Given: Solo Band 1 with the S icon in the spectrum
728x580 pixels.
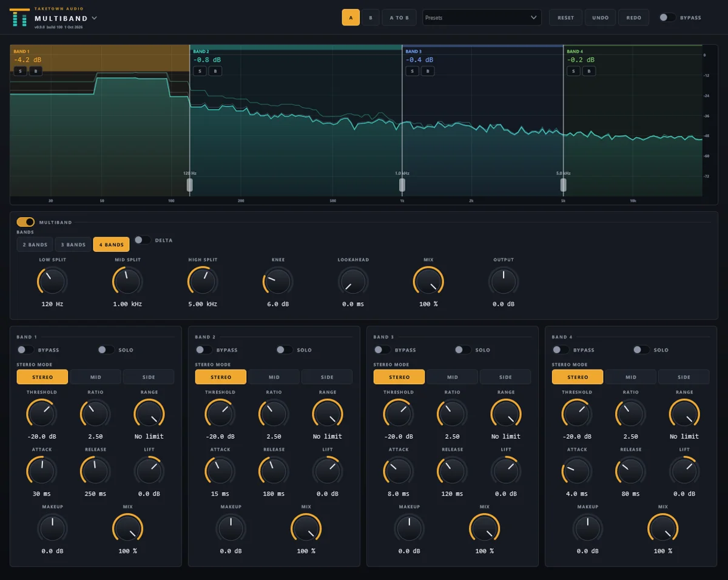Looking at the screenshot, I should (21, 71).
